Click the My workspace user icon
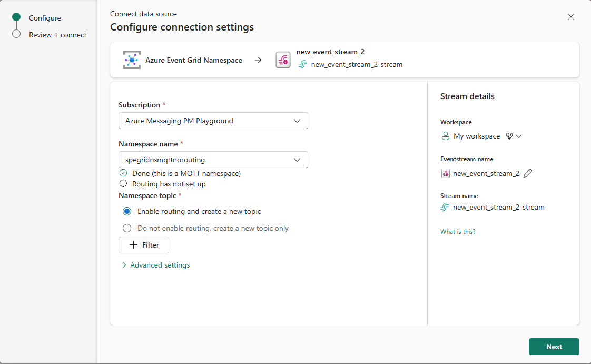The image size is (591, 364). [x=445, y=136]
